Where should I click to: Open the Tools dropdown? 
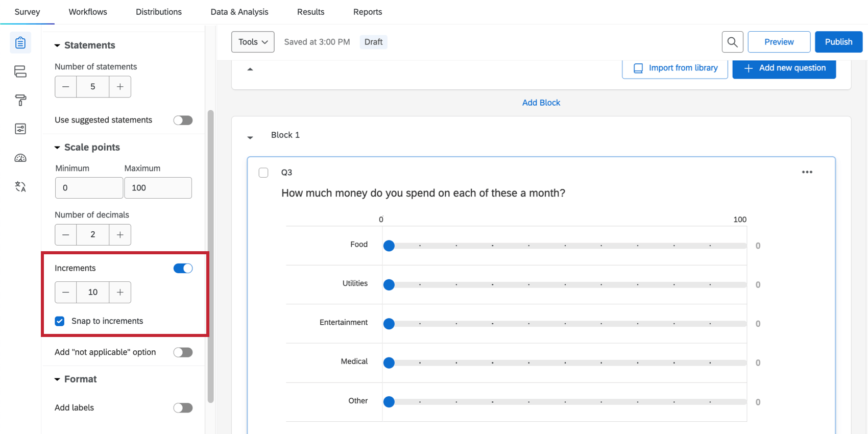(253, 42)
